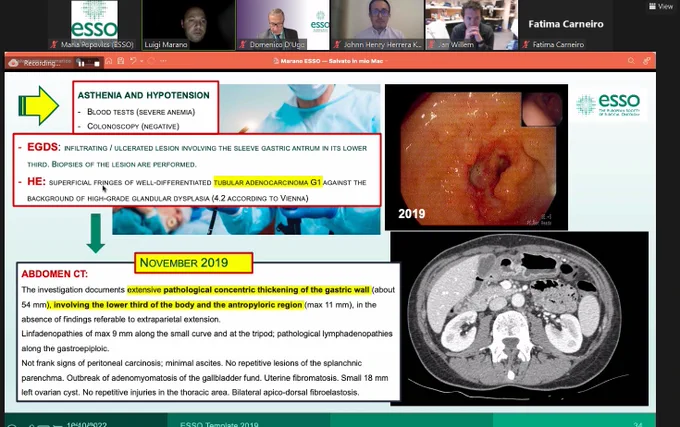Viewport: 680px width, 427px height.
Task: Select Fatima Carneiro's participant tile
Action: (566, 25)
